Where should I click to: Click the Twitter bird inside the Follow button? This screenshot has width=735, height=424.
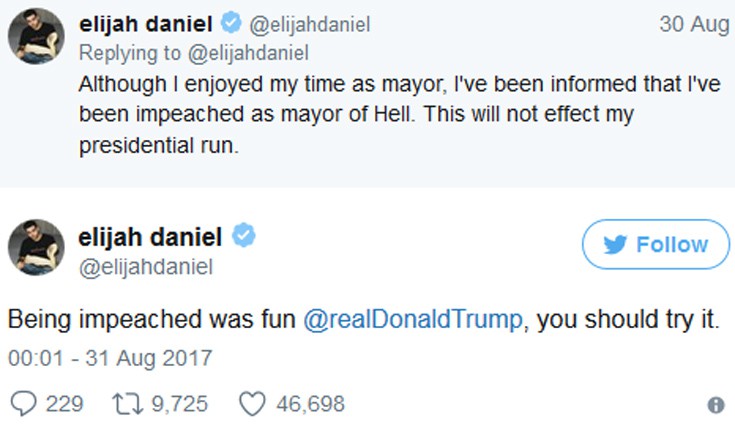click(616, 245)
